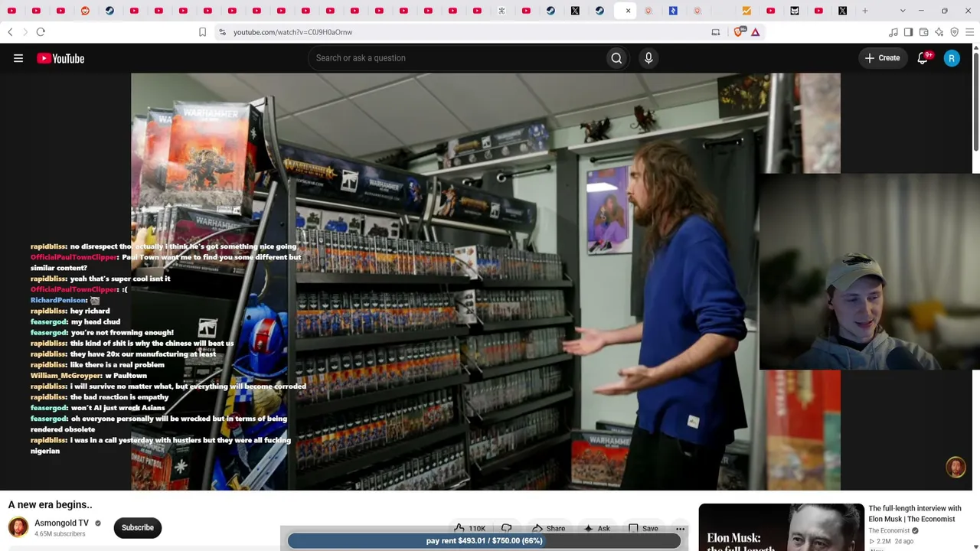Toggle the browser sidebar panel
This screenshot has height=551, width=980.
point(908,32)
